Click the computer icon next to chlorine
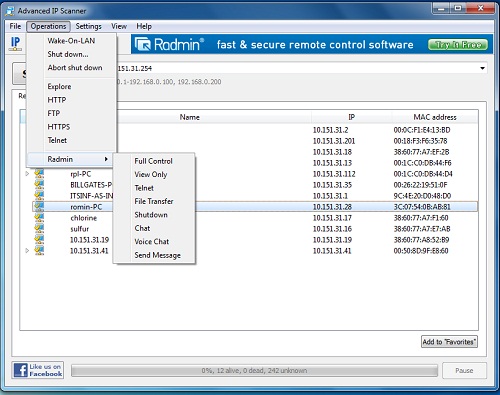This screenshot has width=500, height=395. [39, 217]
